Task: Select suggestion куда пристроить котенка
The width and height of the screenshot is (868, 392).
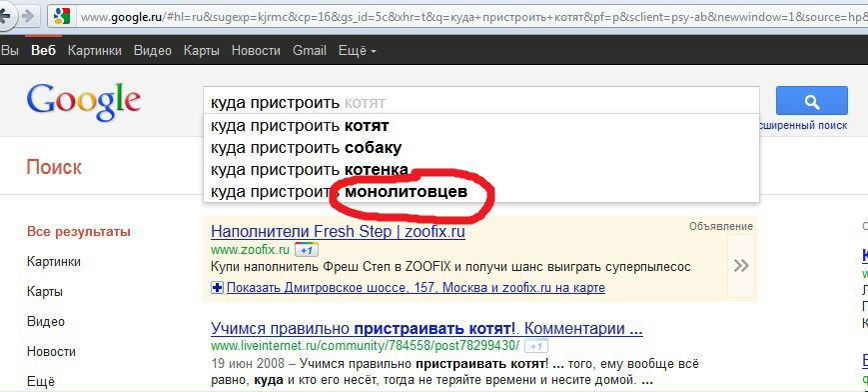Action: point(481,170)
